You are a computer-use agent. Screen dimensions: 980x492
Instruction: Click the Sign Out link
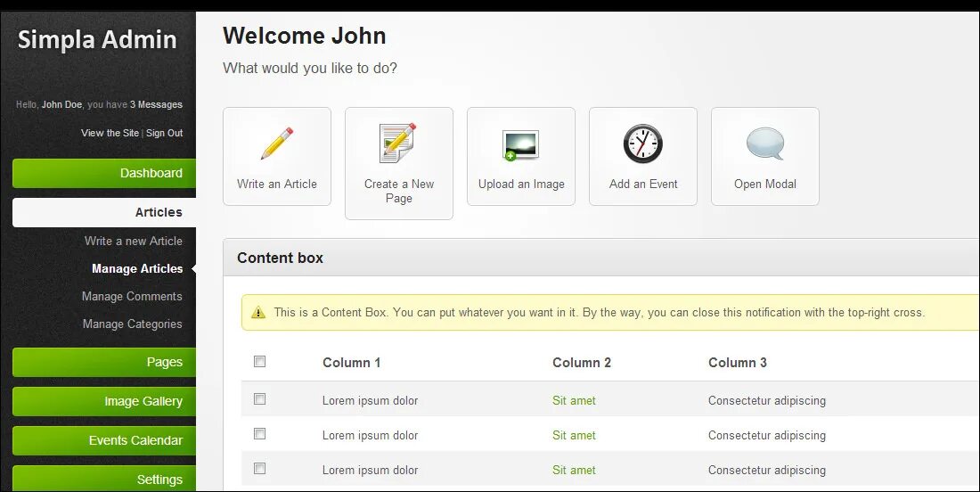tap(165, 133)
